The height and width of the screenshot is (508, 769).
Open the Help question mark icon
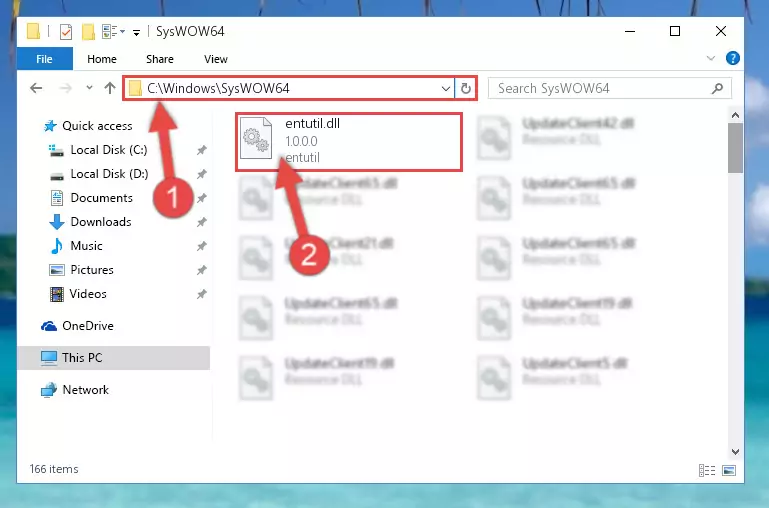tap(733, 58)
